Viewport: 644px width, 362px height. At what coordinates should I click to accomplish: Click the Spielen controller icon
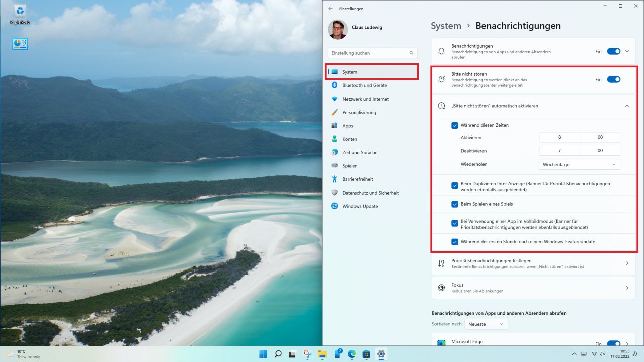(x=334, y=166)
